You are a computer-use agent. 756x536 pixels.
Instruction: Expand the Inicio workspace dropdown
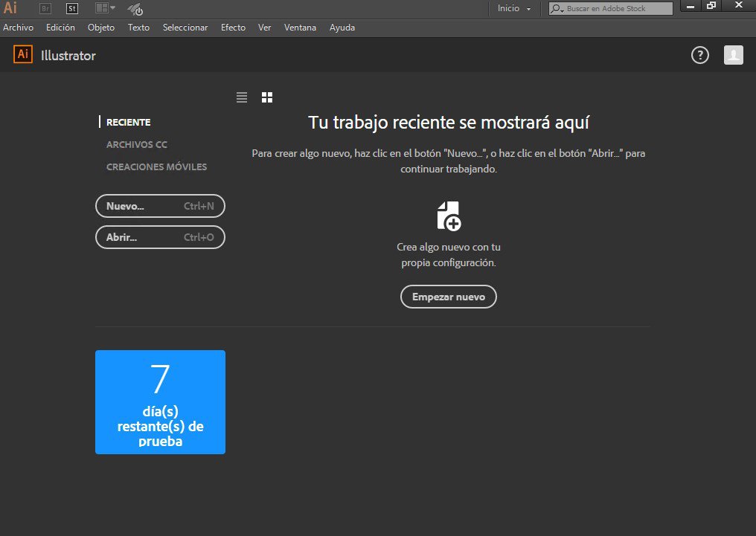tap(514, 9)
